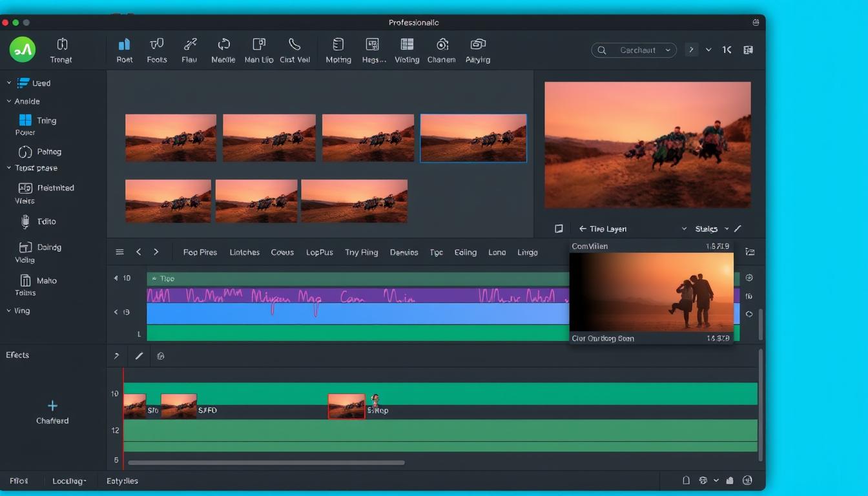The image size is (868, 496).
Task: Select the highlighted fourth thumbnail in top row
Action: click(473, 138)
